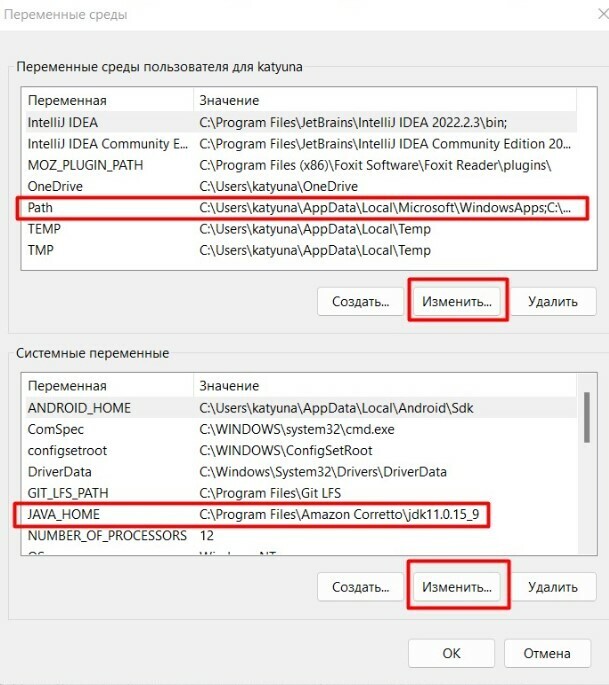This screenshot has height=685, width=609.
Task: Click Изменить under user variables
Action: coord(457,300)
